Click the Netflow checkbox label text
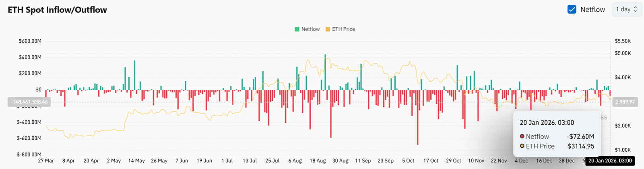This screenshot has height=169, width=644. pyautogui.click(x=592, y=9)
